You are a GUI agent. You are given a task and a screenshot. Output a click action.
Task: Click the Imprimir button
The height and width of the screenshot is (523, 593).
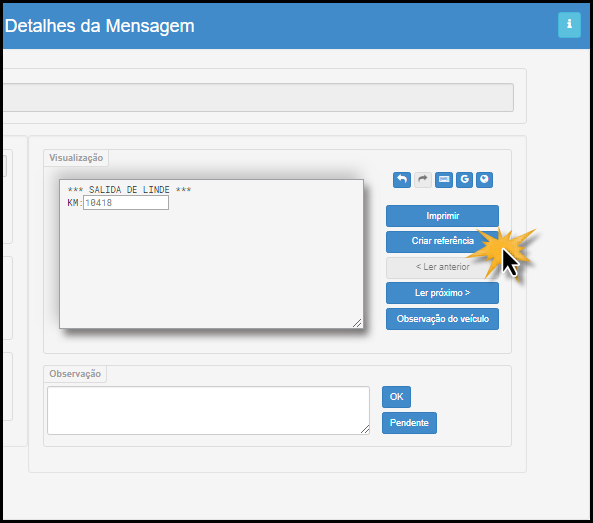[x=442, y=216]
